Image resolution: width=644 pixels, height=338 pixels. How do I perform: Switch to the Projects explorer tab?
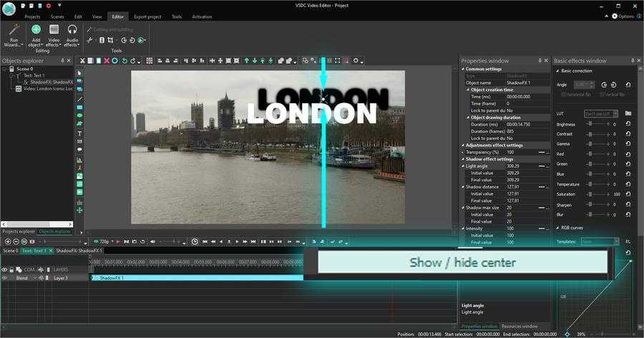pyautogui.click(x=18, y=231)
